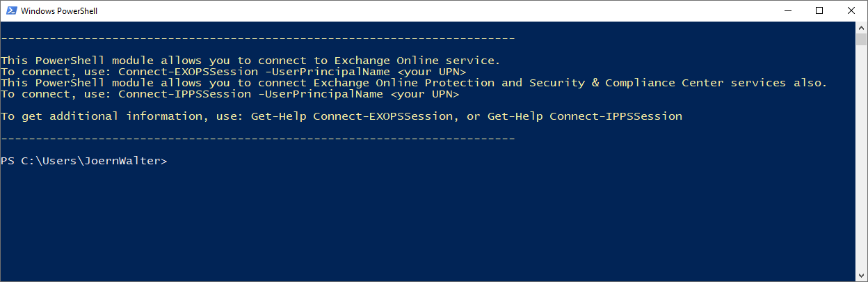
Task: Minimize the Windows PowerShell window
Action: pos(787,10)
